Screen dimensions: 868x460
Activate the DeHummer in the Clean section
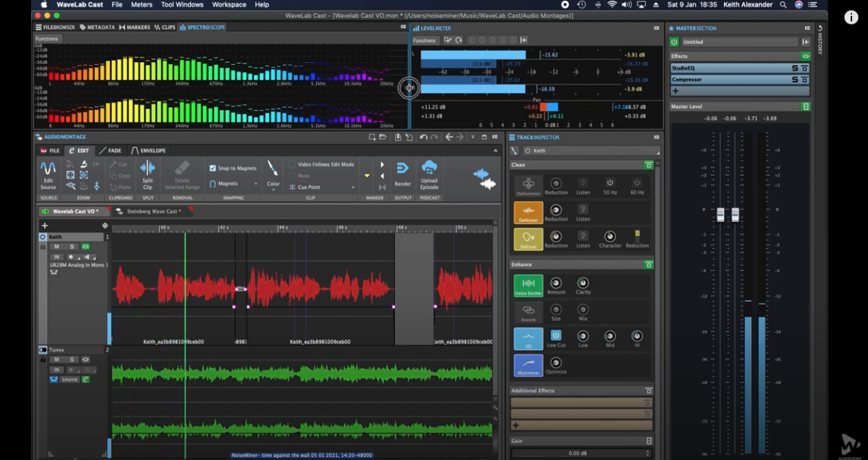(x=528, y=184)
